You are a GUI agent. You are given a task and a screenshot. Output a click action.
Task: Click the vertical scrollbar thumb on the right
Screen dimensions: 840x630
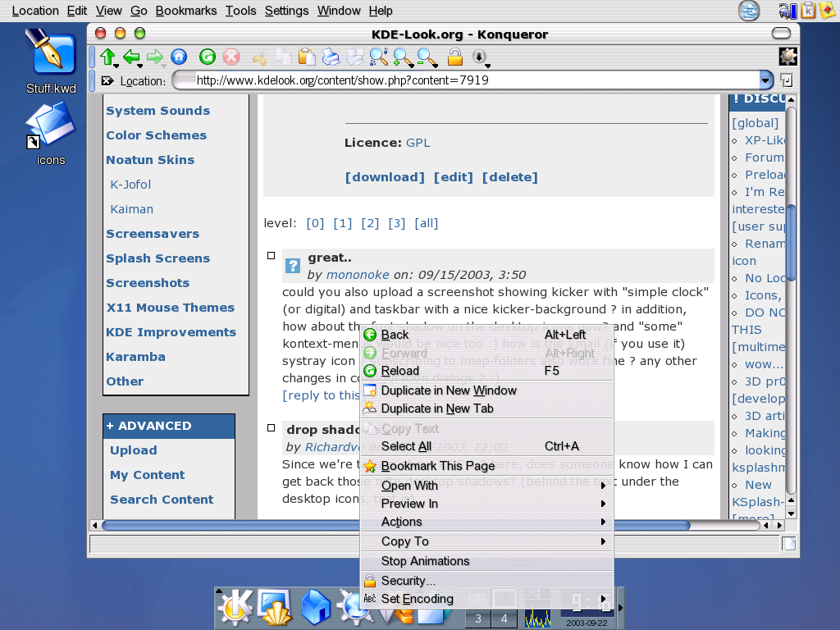tap(791, 243)
